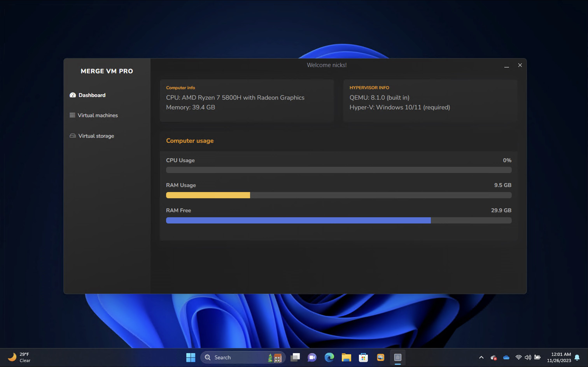Open Task View from the taskbar
Viewport: 588px width, 367px height.
(295, 357)
